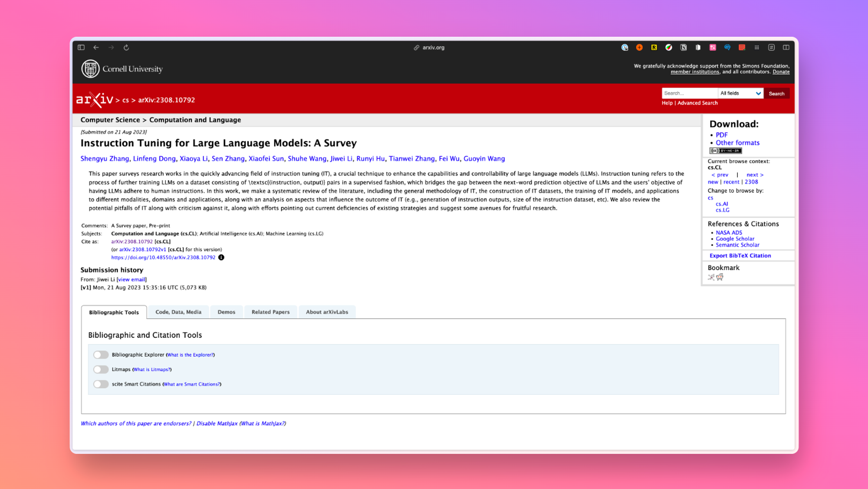Open author Shengyu Zhang's page
The width and height of the screenshot is (868, 489).
click(x=105, y=159)
